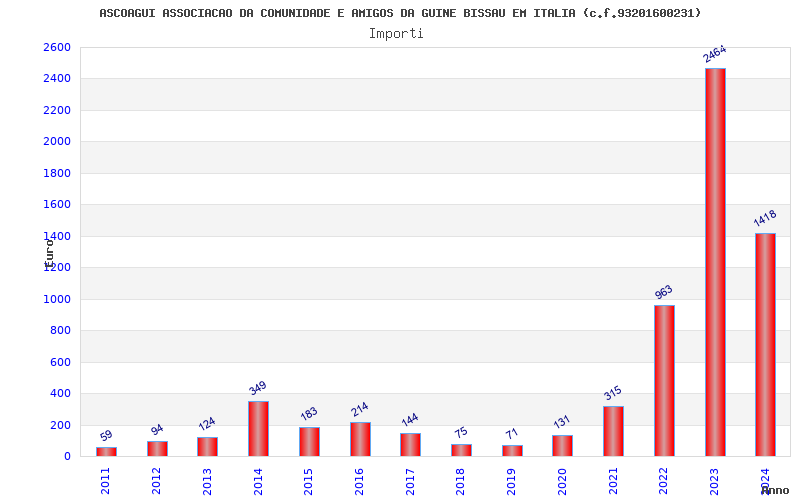Click the tallest bar for 2023
800x500 pixels.
pyautogui.click(x=715, y=262)
